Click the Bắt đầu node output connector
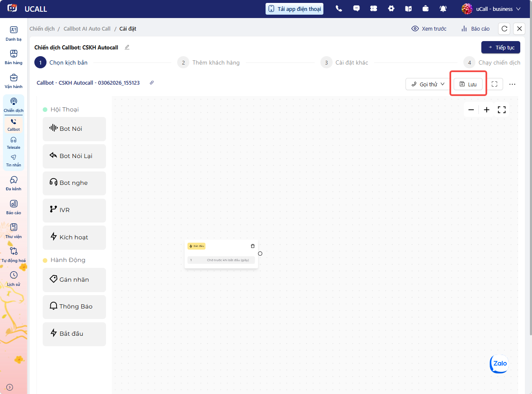This screenshot has height=394, width=532. [260, 254]
